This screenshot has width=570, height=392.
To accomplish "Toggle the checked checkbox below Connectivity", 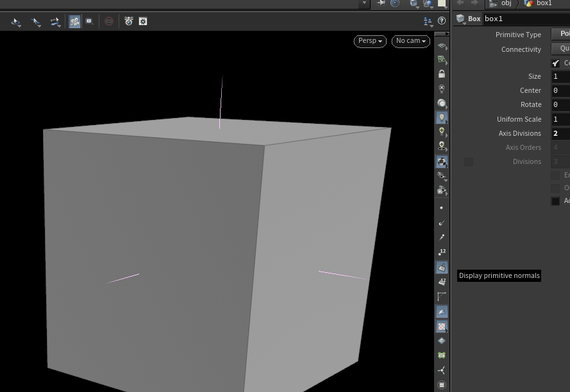I will pos(555,63).
